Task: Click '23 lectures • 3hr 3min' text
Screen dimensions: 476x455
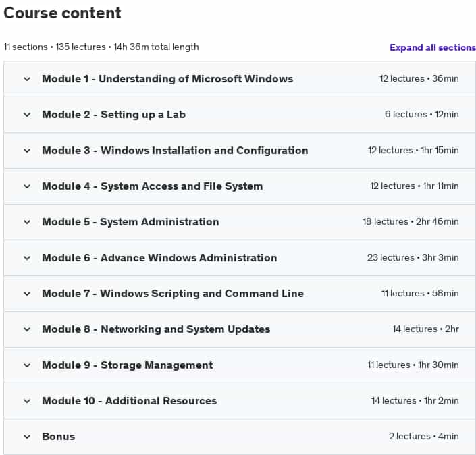Action: pyautogui.click(x=413, y=257)
